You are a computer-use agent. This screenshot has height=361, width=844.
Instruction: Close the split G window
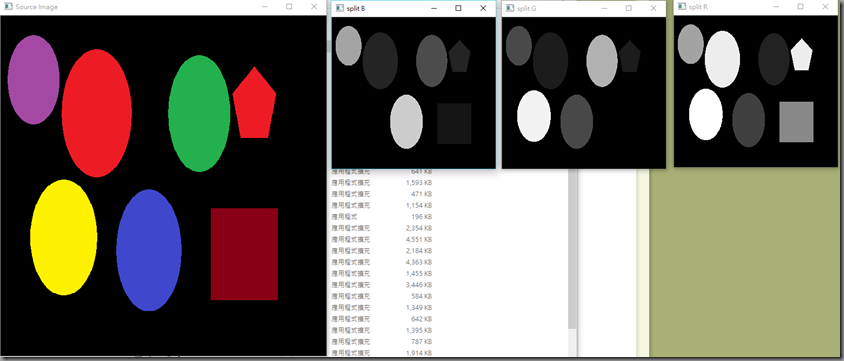(x=653, y=8)
